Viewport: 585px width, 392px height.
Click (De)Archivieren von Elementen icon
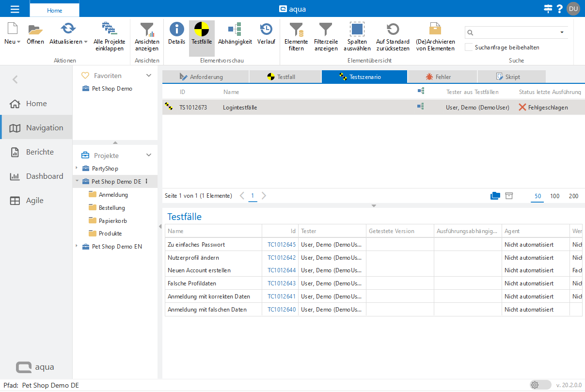pos(435,30)
